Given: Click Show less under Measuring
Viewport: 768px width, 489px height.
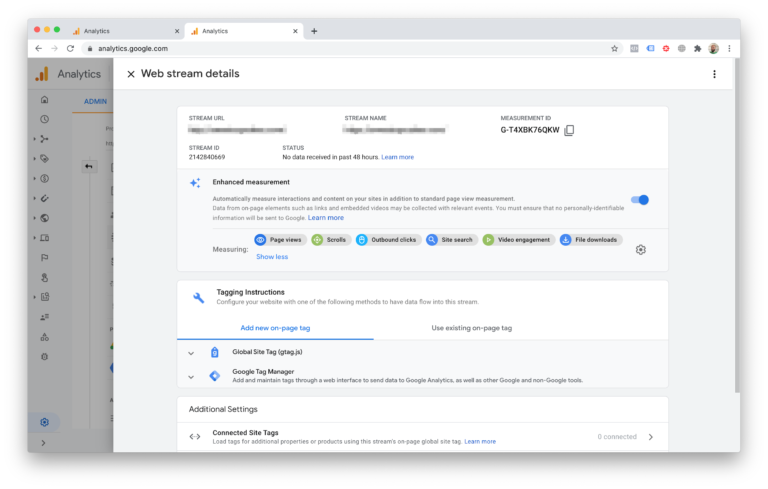Looking at the screenshot, I should tap(272, 257).
